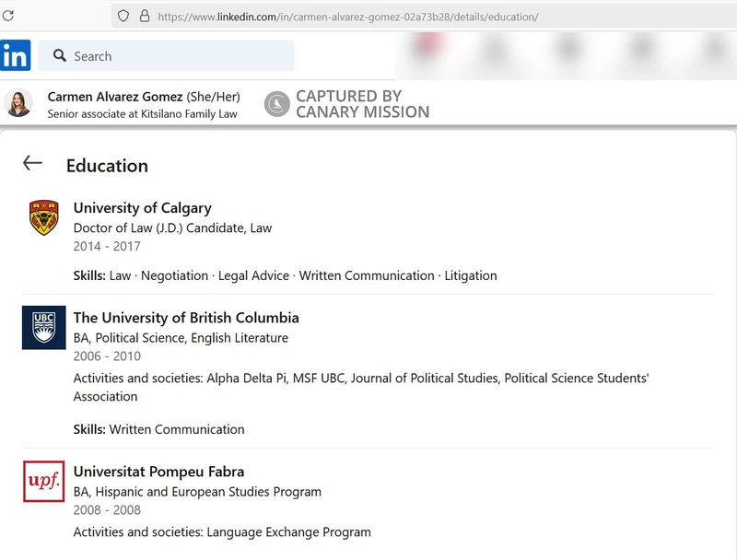This screenshot has width=737, height=560.
Task: Click the '2014 - 2017' date range
Action: [107, 246]
